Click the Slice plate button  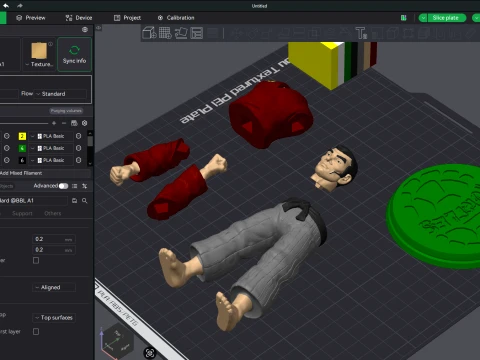click(446, 18)
